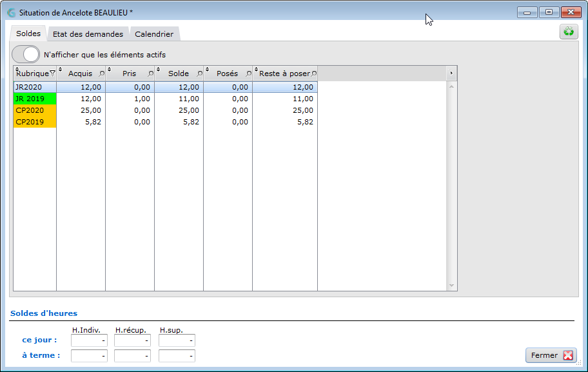Screen dimensions: 588x372
Task: Click the Rubrique column filter icon
Action: click(x=52, y=73)
